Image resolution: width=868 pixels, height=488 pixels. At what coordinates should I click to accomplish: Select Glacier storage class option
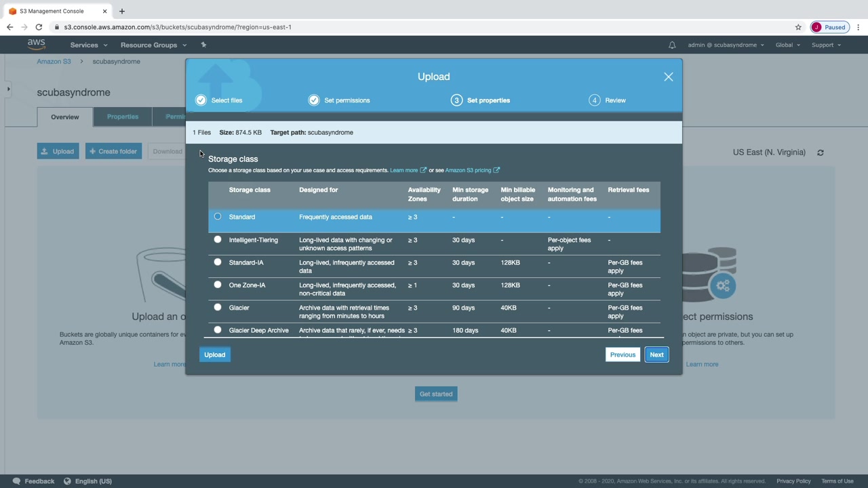[x=218, y=308]
